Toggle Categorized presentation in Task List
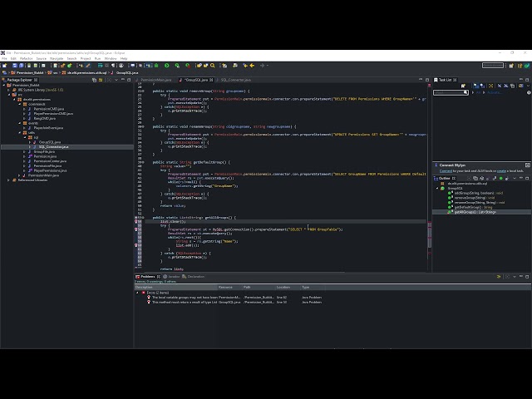Screen dimensions: 532x399 [476, 86]
